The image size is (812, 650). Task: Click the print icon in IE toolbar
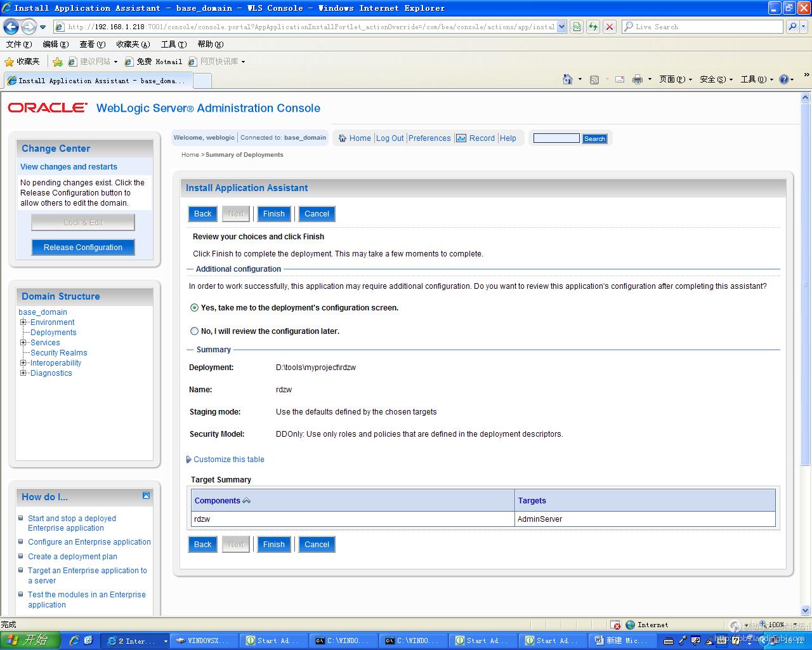coord(638,79)
